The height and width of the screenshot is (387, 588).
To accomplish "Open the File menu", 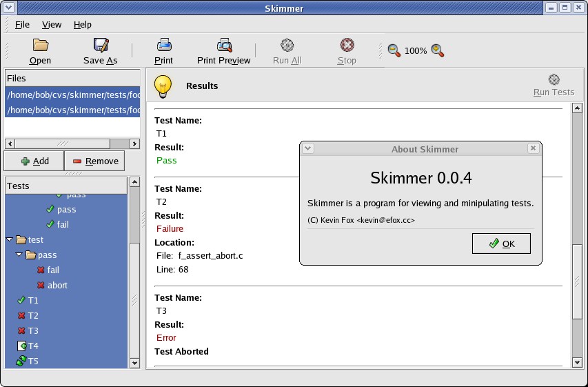I will point(22,25).
